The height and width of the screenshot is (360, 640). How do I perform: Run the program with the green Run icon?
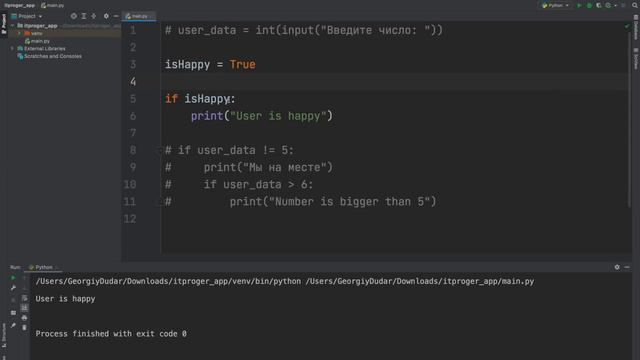coord(579,5)
